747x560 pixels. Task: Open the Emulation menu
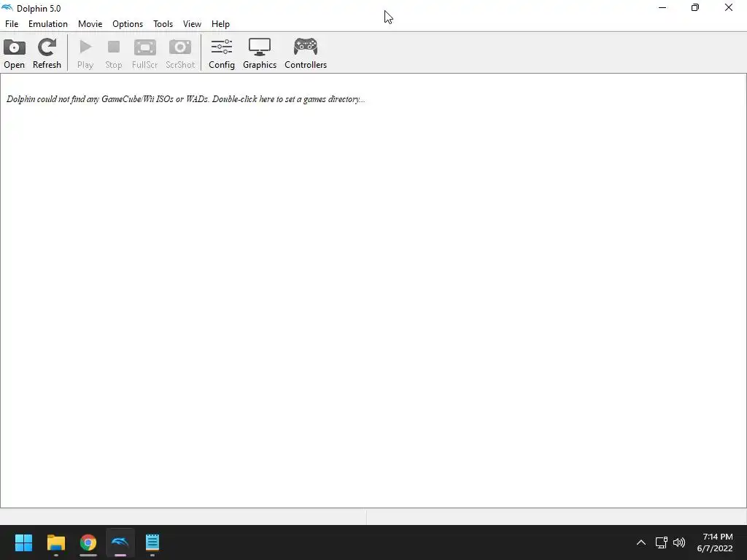[48, 24]
